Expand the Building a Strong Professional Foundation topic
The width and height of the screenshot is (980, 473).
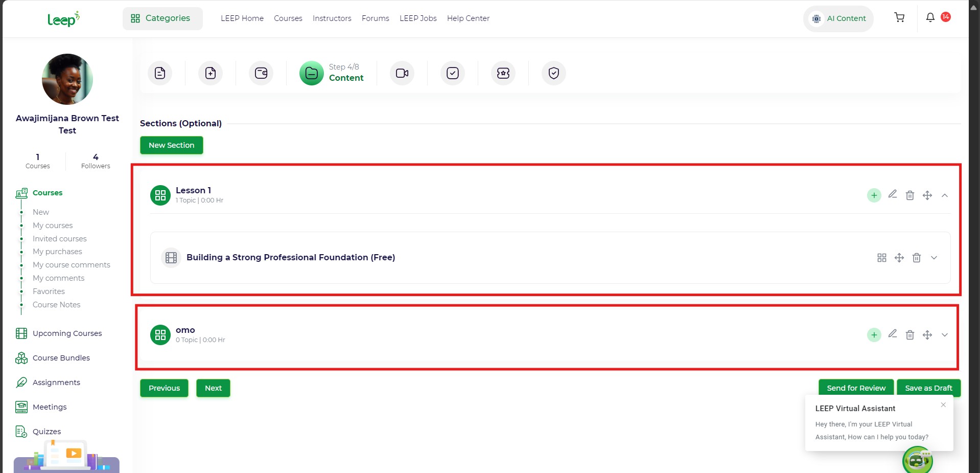point(934,258)
